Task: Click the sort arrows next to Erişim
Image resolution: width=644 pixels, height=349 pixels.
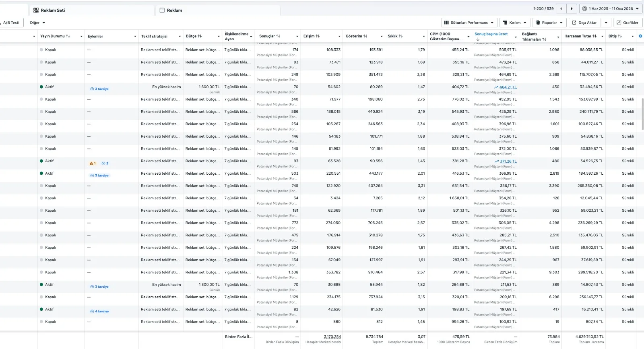Action: click(x=318, y=36)
